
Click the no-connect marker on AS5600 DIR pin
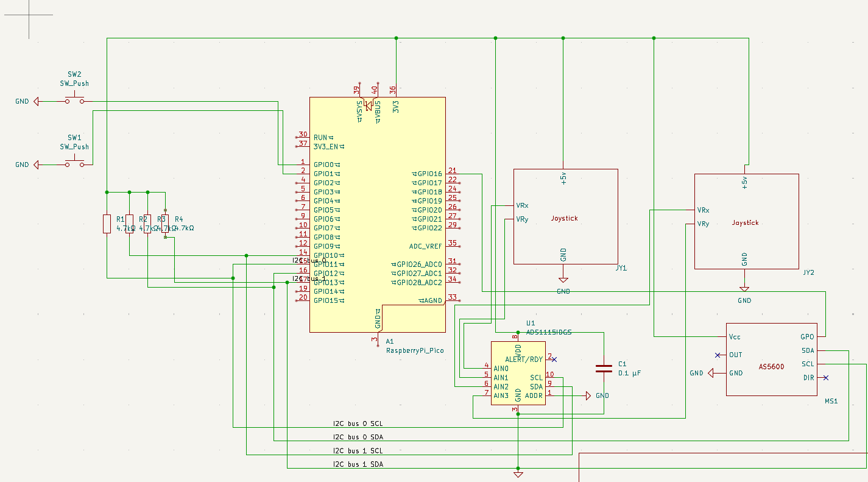[x=825, y=378]
